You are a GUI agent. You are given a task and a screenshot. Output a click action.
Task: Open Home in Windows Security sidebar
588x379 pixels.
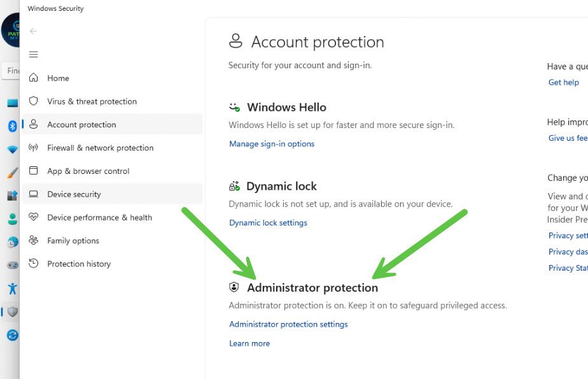pyautogui.click(x=112, y=78)
